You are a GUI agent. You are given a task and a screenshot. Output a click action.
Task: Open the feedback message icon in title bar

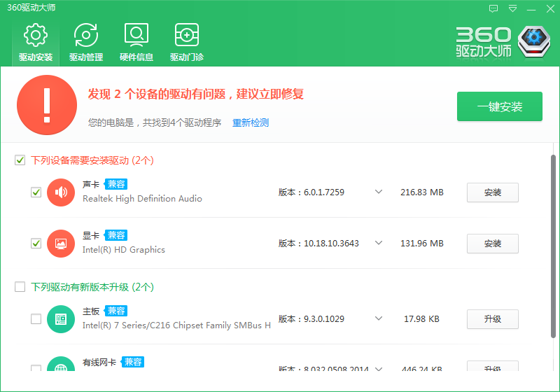click(x=493, y=9)
